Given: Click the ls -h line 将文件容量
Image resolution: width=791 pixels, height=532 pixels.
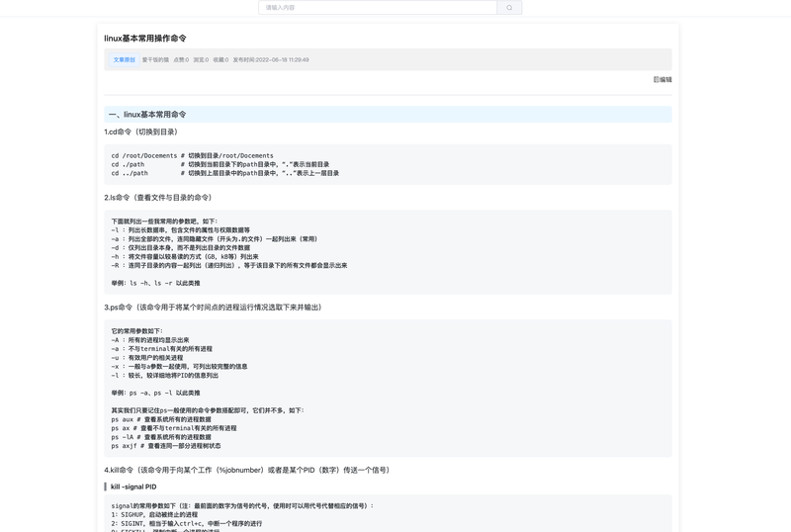Looking at the screenshot, I should pyautogui.click(x=185, y=256).
